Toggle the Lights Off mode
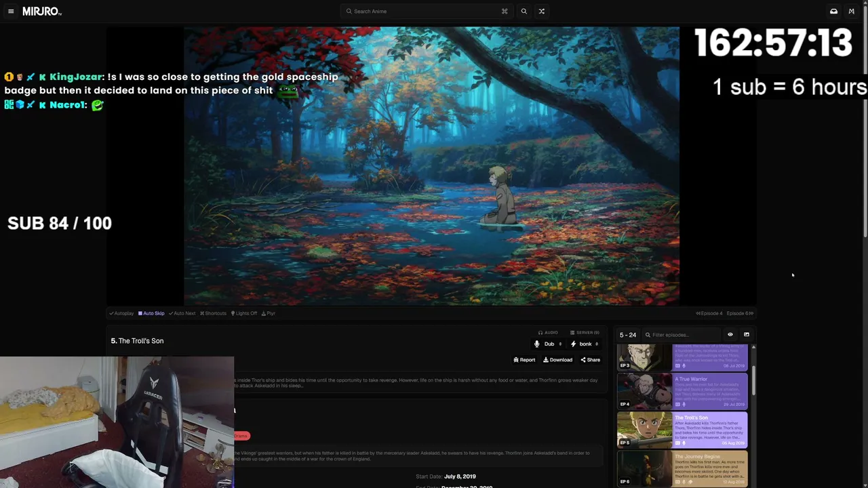 [x=244, y=313]
